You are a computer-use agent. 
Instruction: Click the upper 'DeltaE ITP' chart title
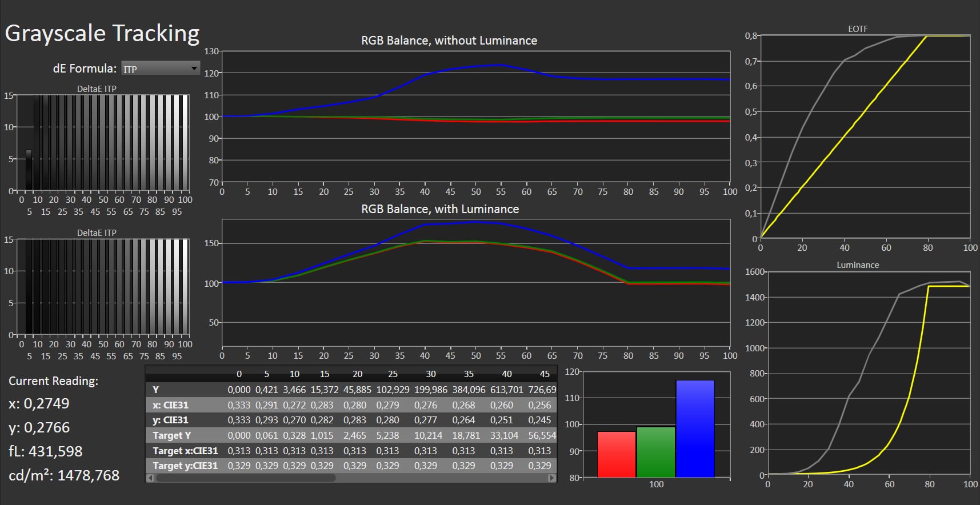[97, 89]
